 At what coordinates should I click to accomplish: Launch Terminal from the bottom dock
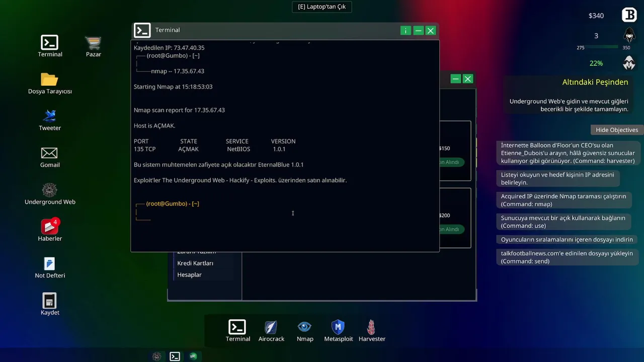pyautogui.click(x=237, y=331)
